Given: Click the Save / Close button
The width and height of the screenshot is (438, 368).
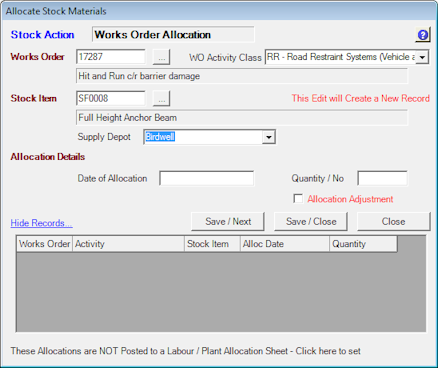Looking at the screenshot, I should 311,221.
